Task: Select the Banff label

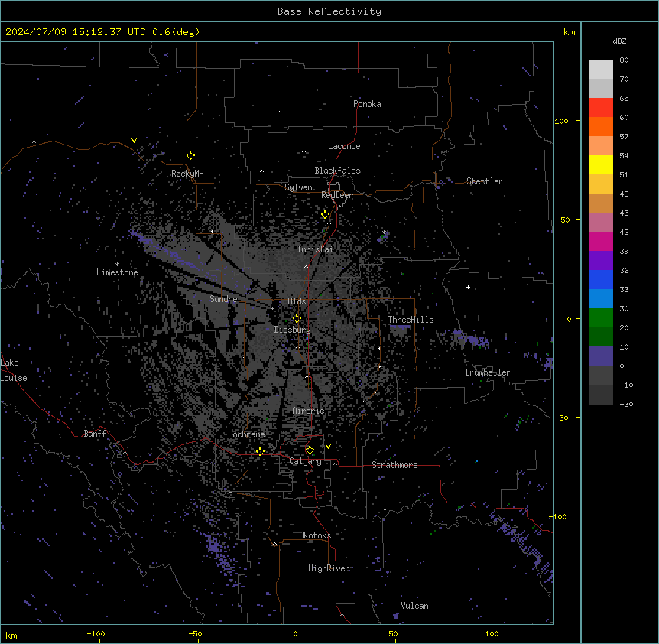Action: coord(95,434)
